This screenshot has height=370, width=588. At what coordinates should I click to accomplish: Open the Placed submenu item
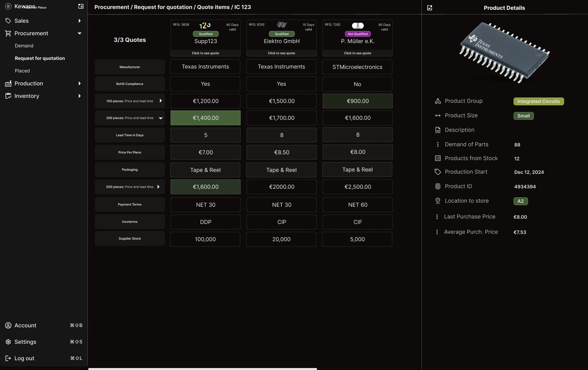pos(22,71)
